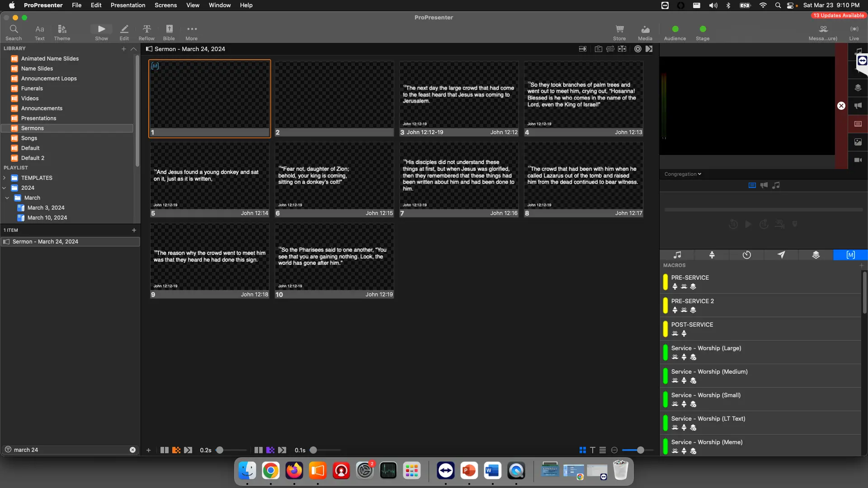Toggle the Audience output indicator
868x488 pixels.
tap(675, 29)
